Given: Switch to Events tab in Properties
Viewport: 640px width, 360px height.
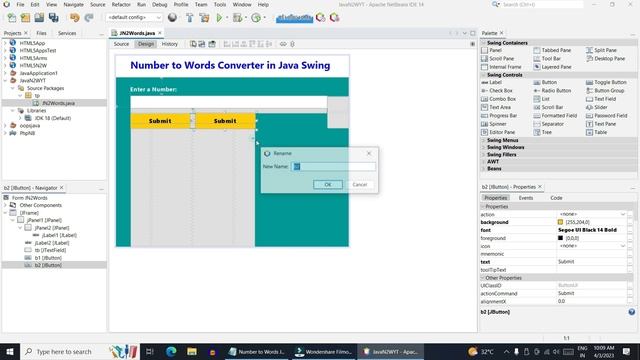Looking at the screenshot, I should 526,198.
